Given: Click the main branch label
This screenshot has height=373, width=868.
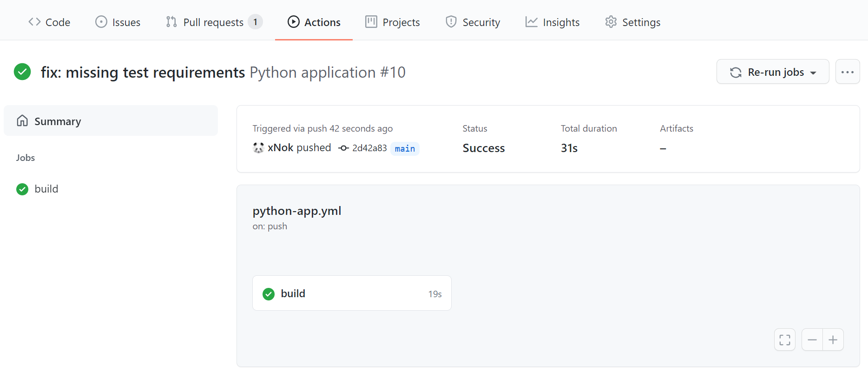Looking at the screenshot, I should point(405,148).
